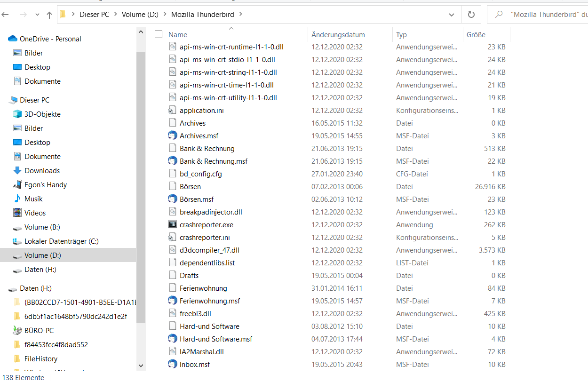This screenshot has width=588, height=382.
Task: Click the Thunderbird icon beside Archives.msf
Action: coord(173,135)
